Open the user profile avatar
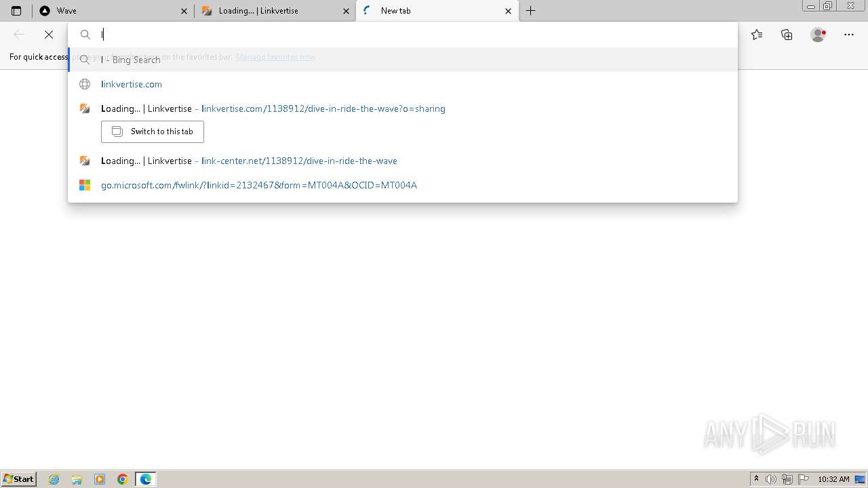Screen dimensions: 868x488 point(818,35)
